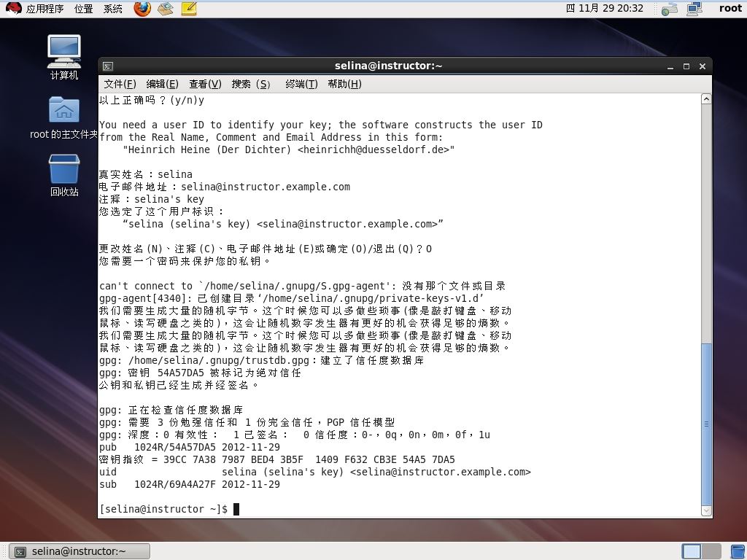
Task: Open the 计算机 desktop icon
Action: point(64,57)
